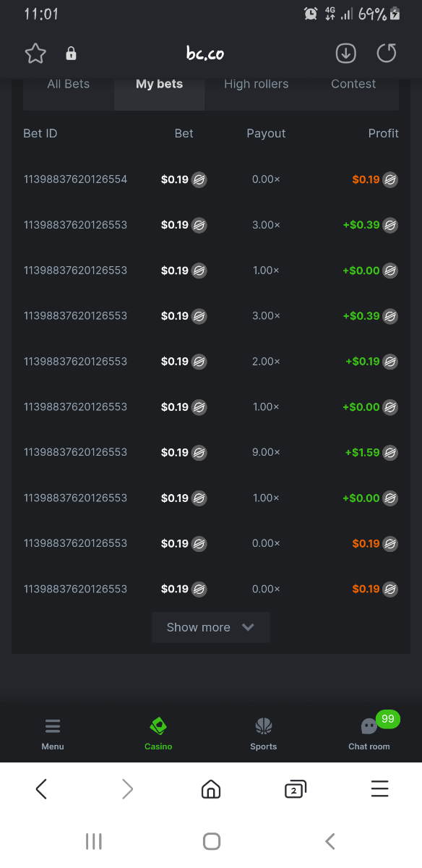The width and height of the screenshot is (422, 868).
Task: Tap the padlock site security icon
Action: coord(71,54)
